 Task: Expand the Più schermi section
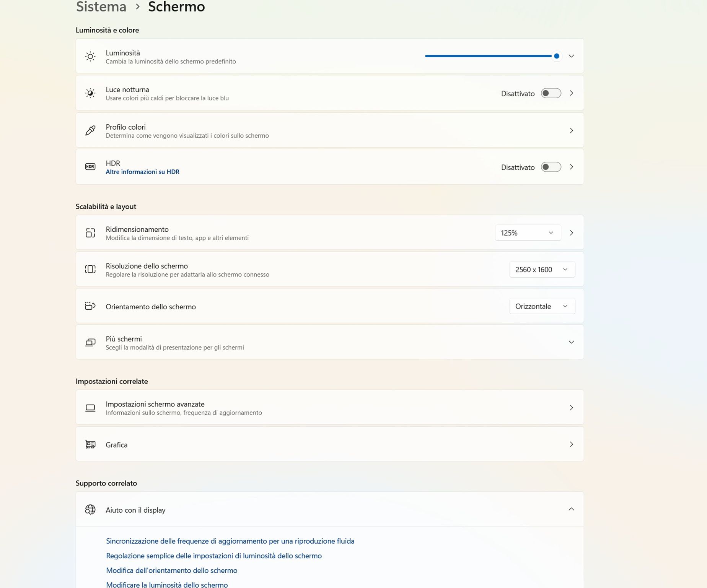coord(571,342)
